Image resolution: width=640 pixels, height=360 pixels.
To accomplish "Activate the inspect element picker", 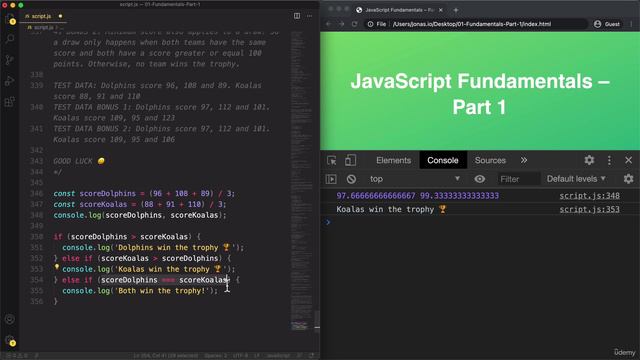I will click(331, 160).
